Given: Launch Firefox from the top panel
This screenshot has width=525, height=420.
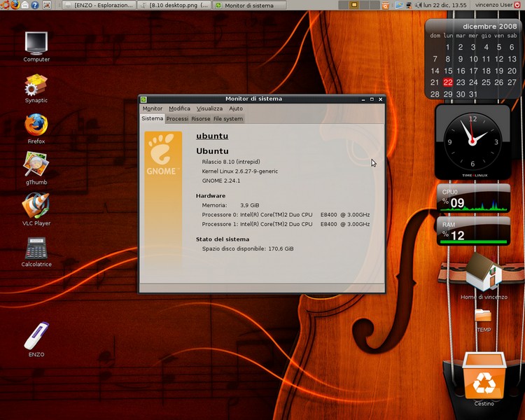Looking at the screenshot, I should click(x=15, y=5).
